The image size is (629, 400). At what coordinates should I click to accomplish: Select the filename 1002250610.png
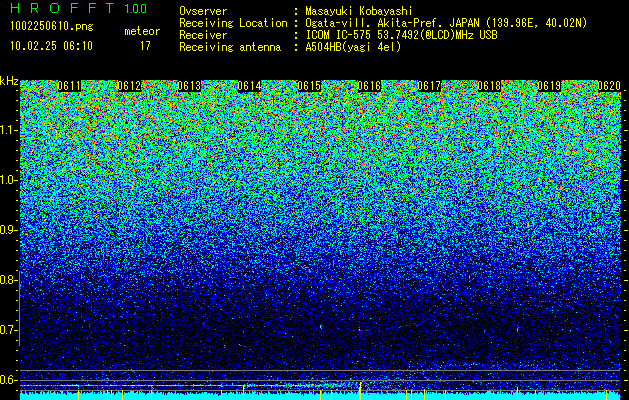point(52,27)
